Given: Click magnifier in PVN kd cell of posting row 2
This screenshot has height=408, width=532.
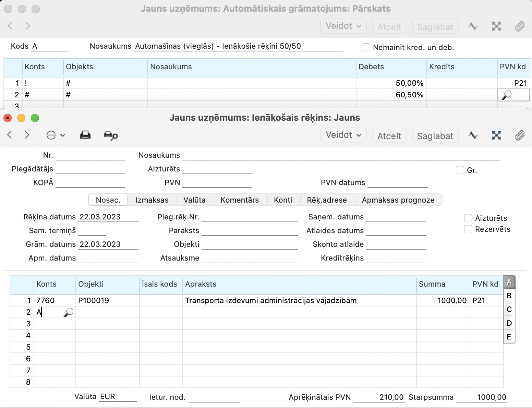Looking at the screenshot, I should click(x=506, y=95).
